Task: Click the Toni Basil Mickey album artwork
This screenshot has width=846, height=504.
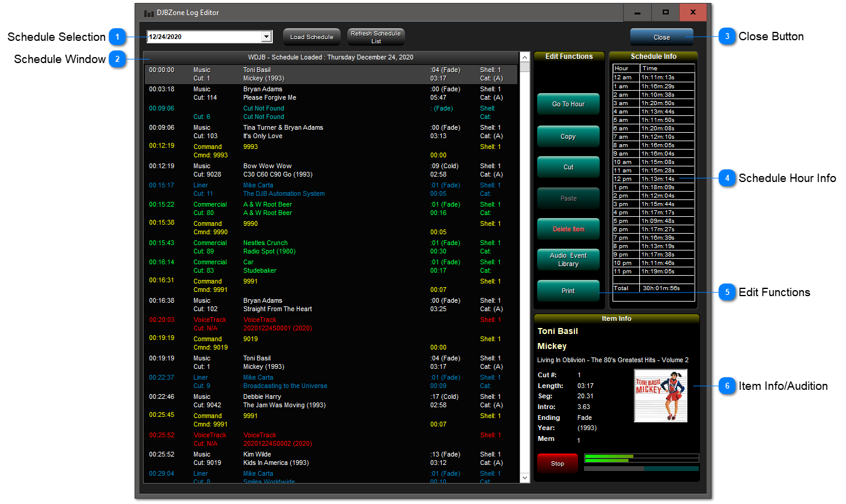Action: tap(661, 396)
